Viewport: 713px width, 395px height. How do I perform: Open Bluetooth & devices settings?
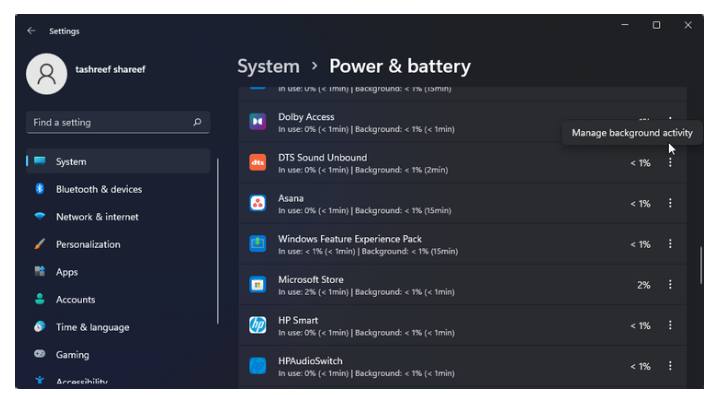[99, 189]
